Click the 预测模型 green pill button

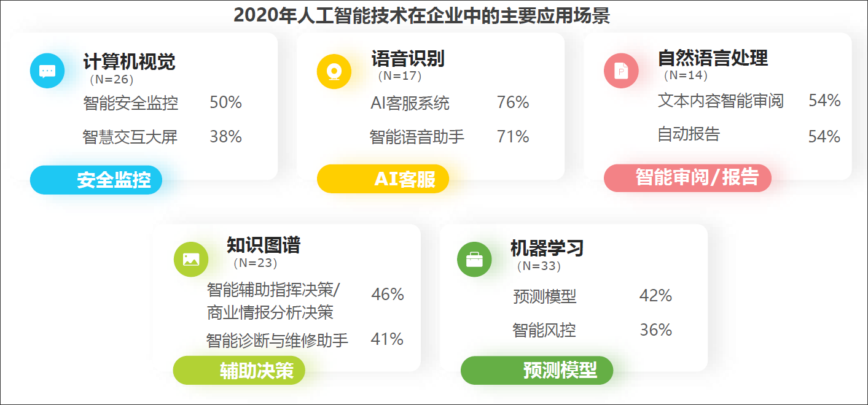537,370
